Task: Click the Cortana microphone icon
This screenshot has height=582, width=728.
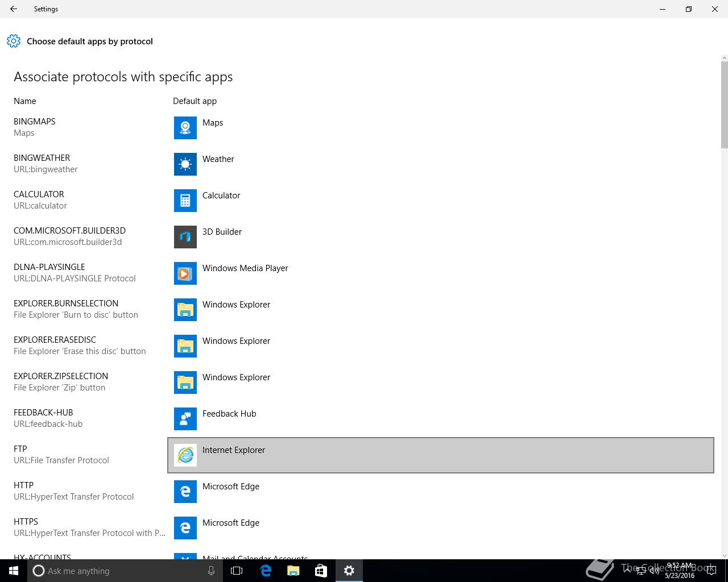Action: pyautogui.click(x=211, y=571)
